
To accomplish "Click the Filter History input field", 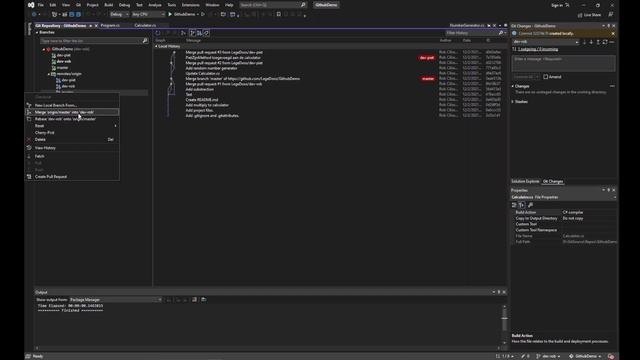I will 471,33.
